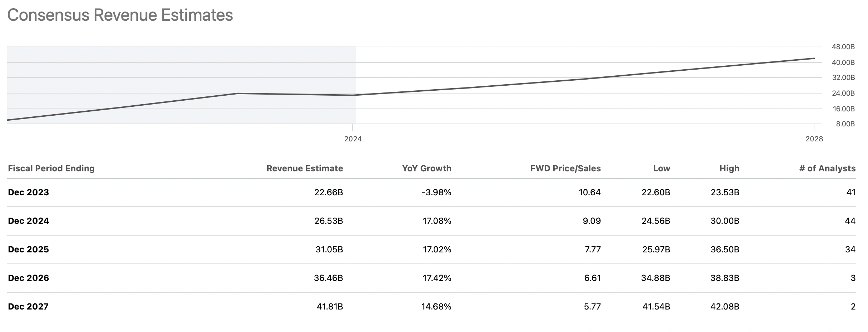Select the Dec 2023 row label

[x=28, y=192]
